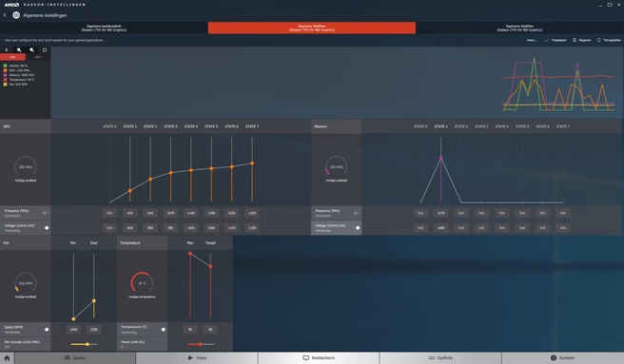Toggle the Activity graph legend checkbox
The width and height of the screenshot is (624, 364).
tap(5, 66)
